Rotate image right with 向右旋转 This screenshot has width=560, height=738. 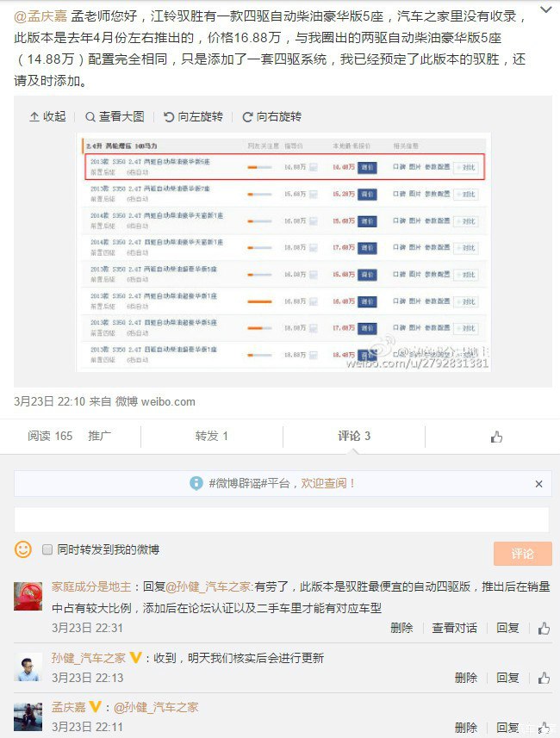271,116
